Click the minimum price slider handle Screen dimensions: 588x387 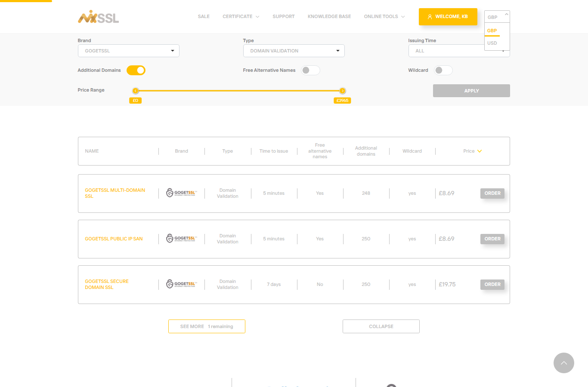click(136, 91)
